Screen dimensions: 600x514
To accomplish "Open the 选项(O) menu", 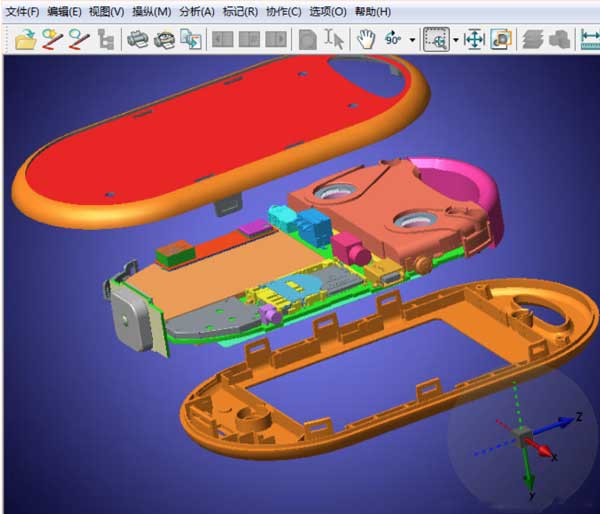I will click(x=328, y=11).
